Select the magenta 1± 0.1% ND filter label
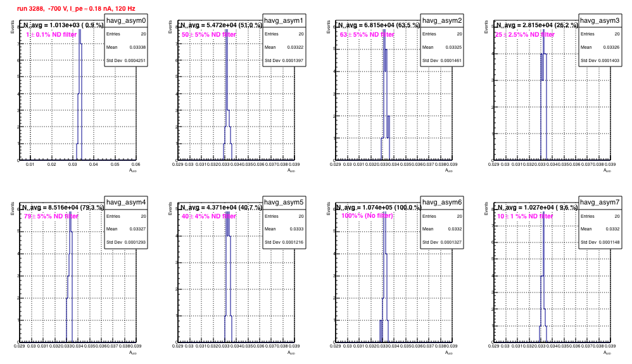Viewport: 632px width, 364px height. (51, 35)
